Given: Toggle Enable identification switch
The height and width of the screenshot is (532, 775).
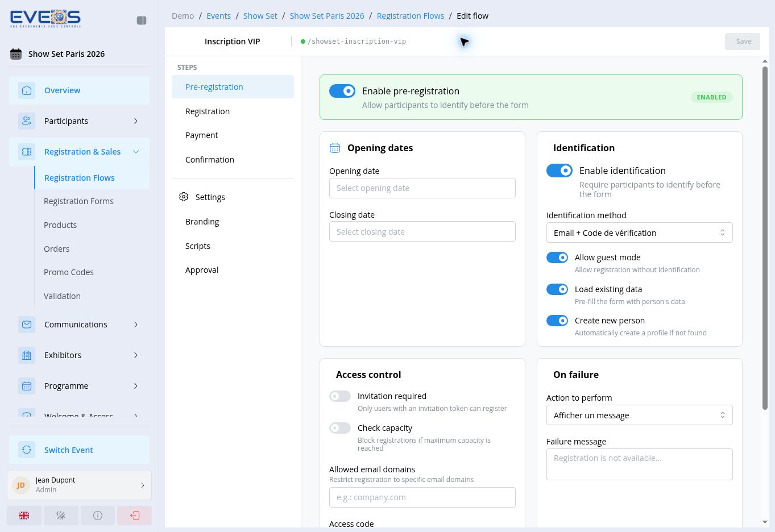Looking at the screenshot, I should coord(560,171).
